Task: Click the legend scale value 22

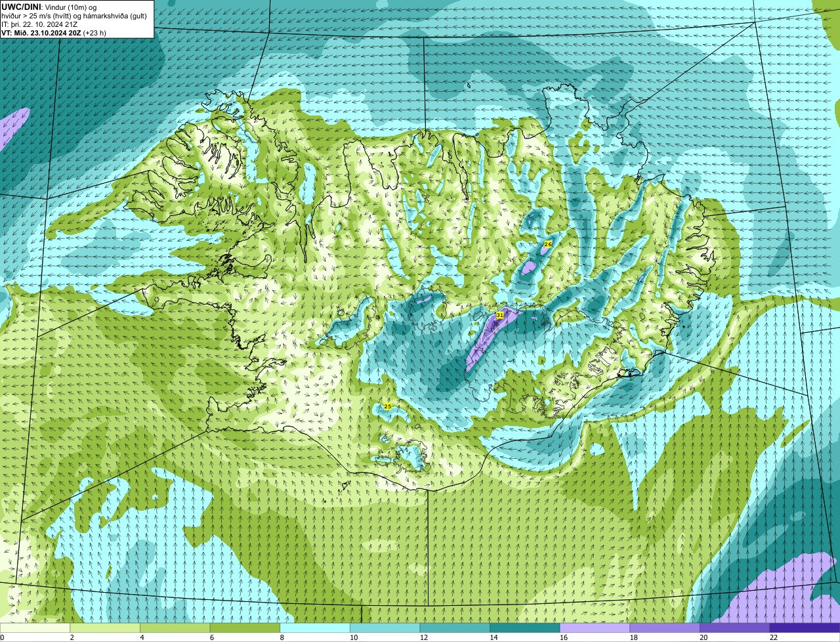Action: 773,637
